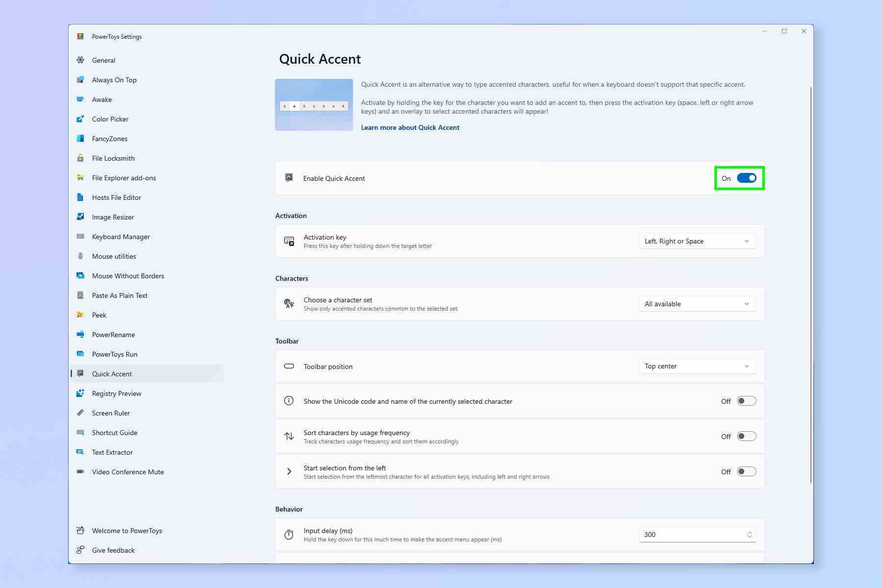The height and width of the screenshot is (588, 882).
Task: Click the sort arrows icon for usage frequency
Action: 289,436
